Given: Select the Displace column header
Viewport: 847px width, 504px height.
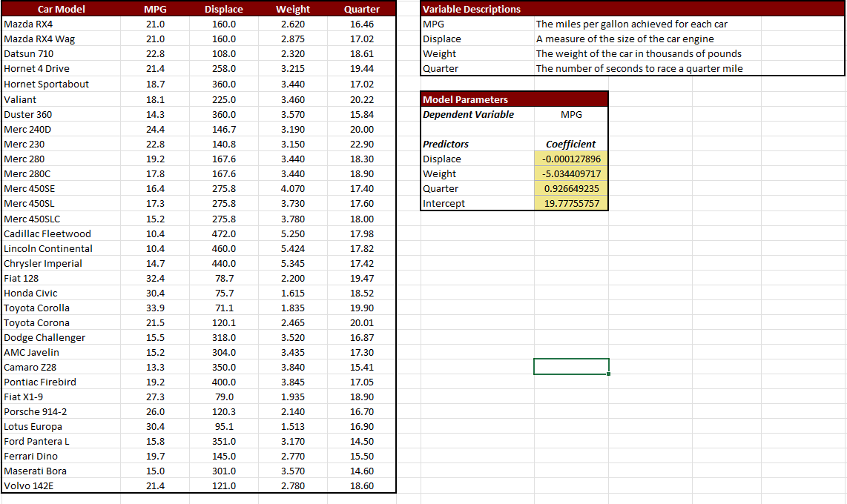Looking at the screenshot, I should (224, 9).
